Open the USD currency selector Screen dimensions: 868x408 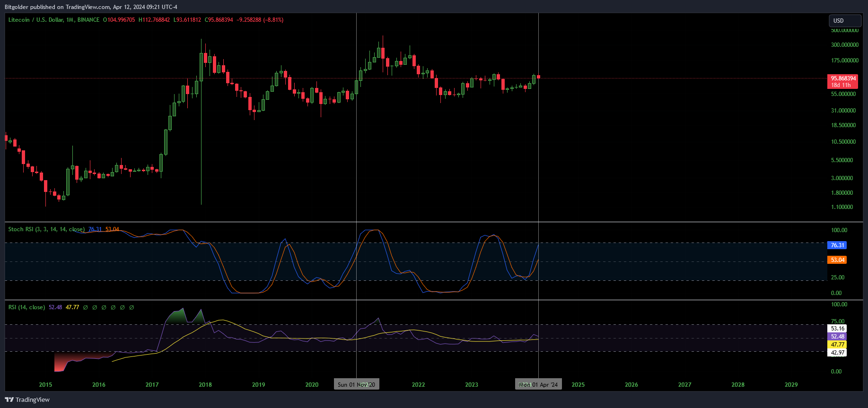(x=845, y=21)
